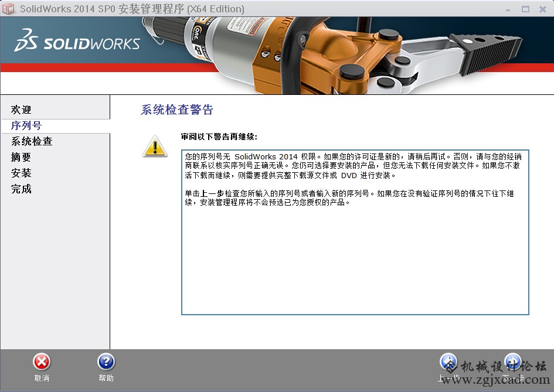Image resolution: width=554 pixels, height=392 pixels.
Task: Close the installer window
Action: (543, 9)
